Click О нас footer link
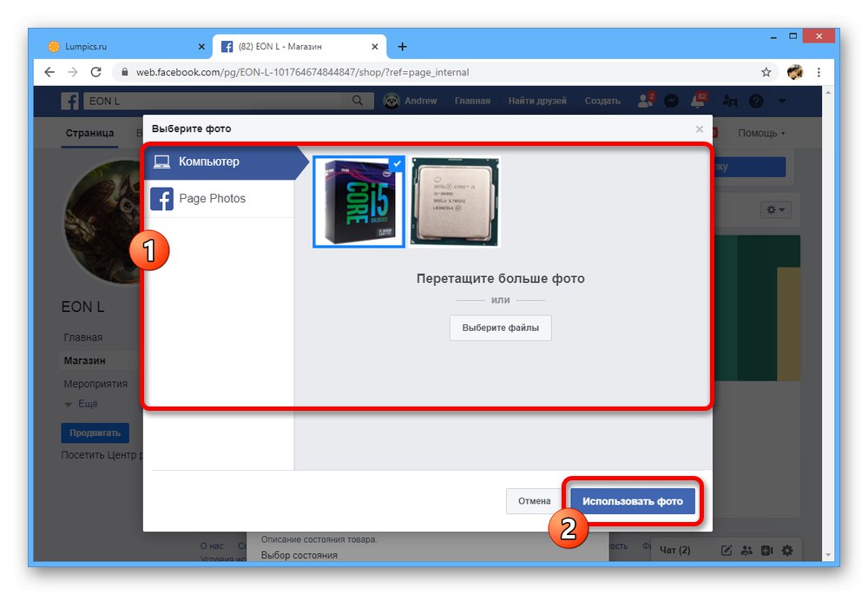The width and height of the screenshot is (868, 595). (212, 545)
